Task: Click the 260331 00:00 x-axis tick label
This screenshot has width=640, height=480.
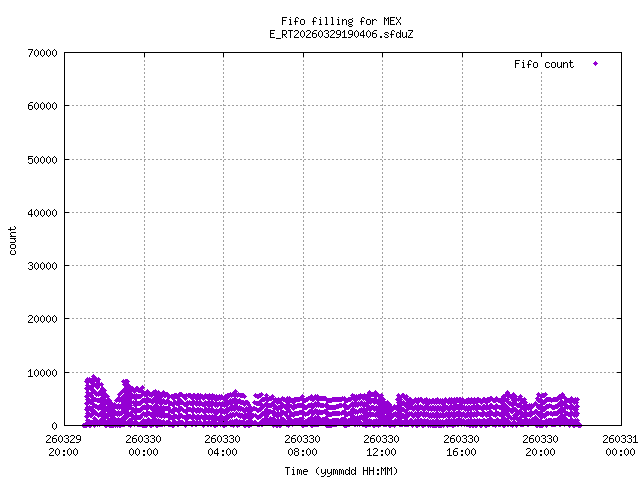Action: click(620, 444)
